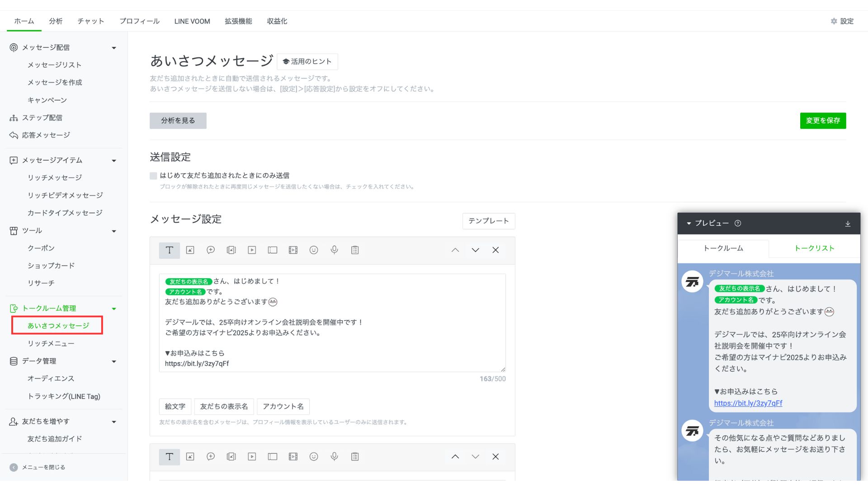Insert 絵文字 via the button
The width and height of the screenshot is (868, 488).
pos(175,407)
